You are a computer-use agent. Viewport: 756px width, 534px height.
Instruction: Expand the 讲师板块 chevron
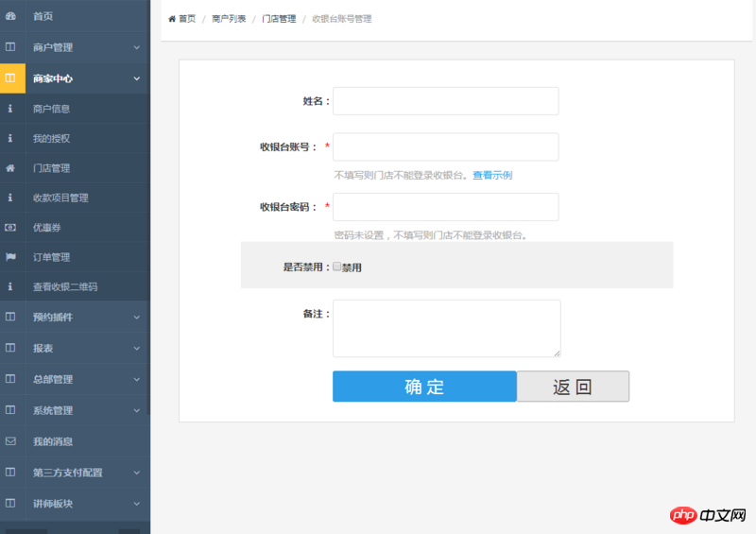pos(137,504)
